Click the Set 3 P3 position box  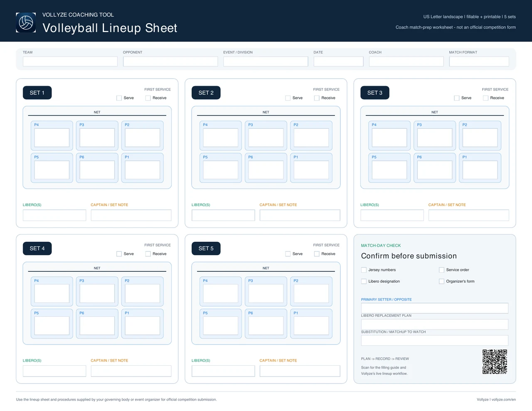tap(435, 138)
